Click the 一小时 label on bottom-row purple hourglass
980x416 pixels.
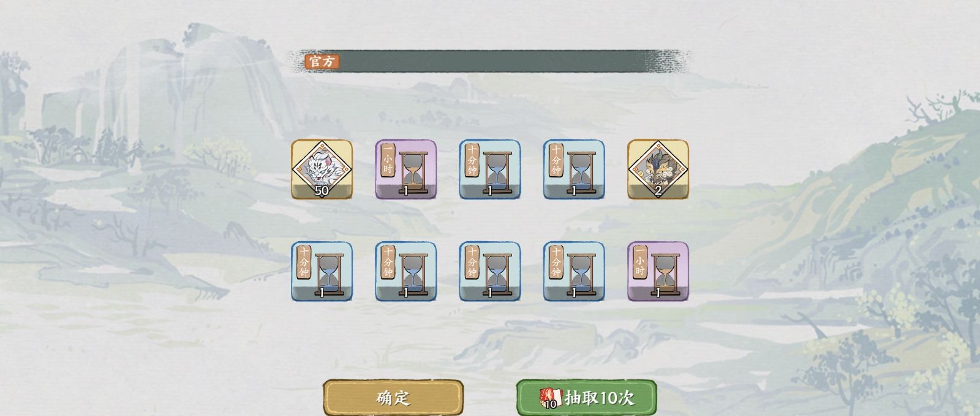click(x=639, y=262)
